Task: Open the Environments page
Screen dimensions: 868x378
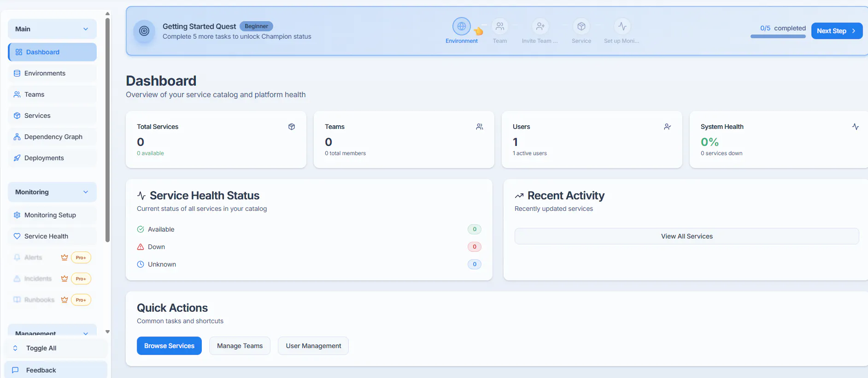Action: click(52, 73)
